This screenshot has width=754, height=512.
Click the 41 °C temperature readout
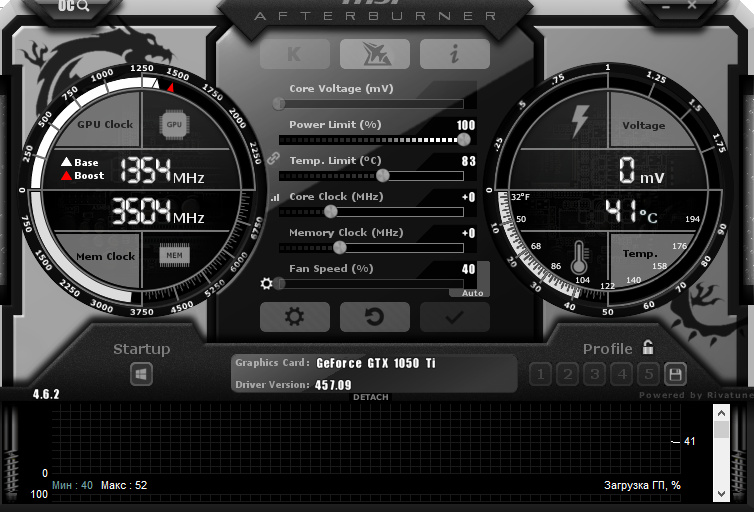click(x=630, y=212)
